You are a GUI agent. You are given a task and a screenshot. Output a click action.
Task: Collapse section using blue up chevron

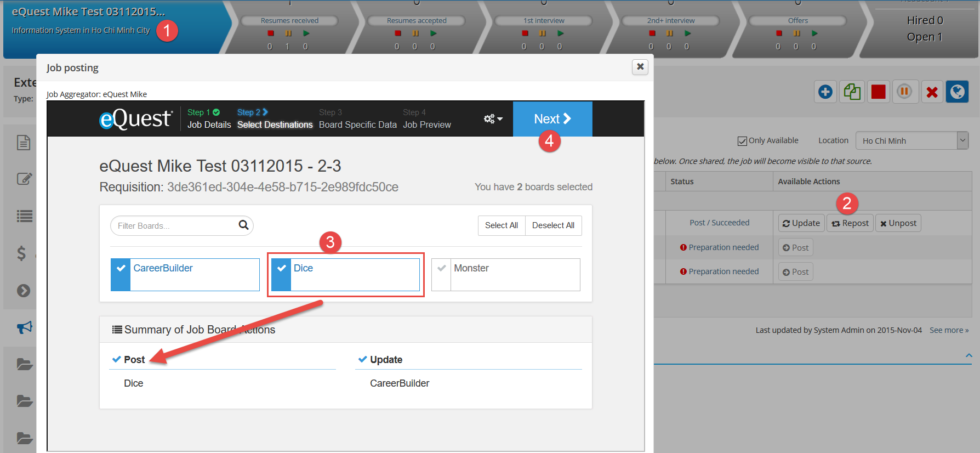tap(968, 355)
